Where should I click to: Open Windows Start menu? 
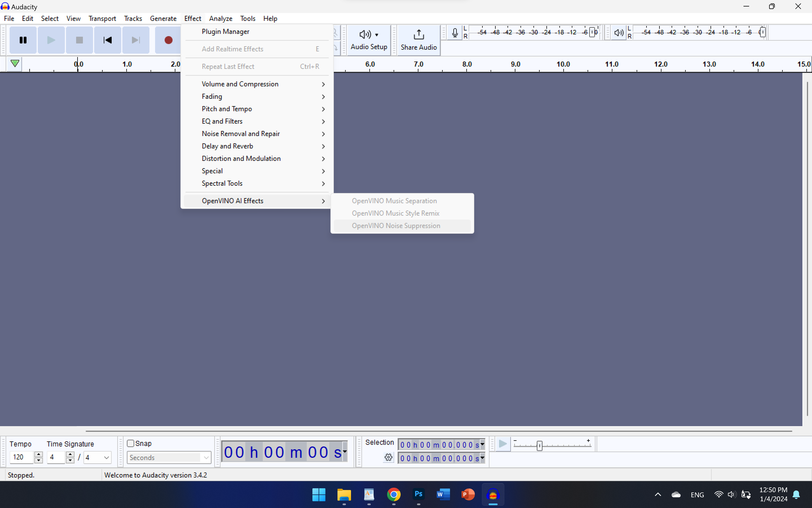[319, 494]
